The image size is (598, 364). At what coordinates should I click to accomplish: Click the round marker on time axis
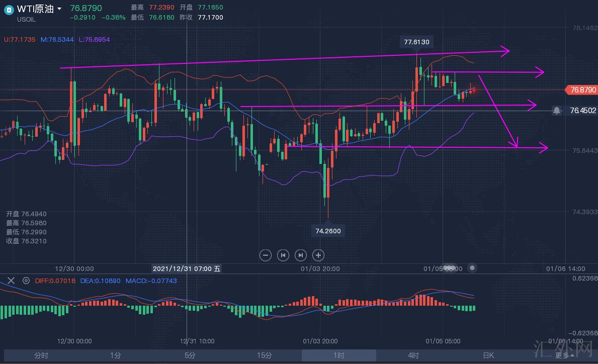coord(472,268)
